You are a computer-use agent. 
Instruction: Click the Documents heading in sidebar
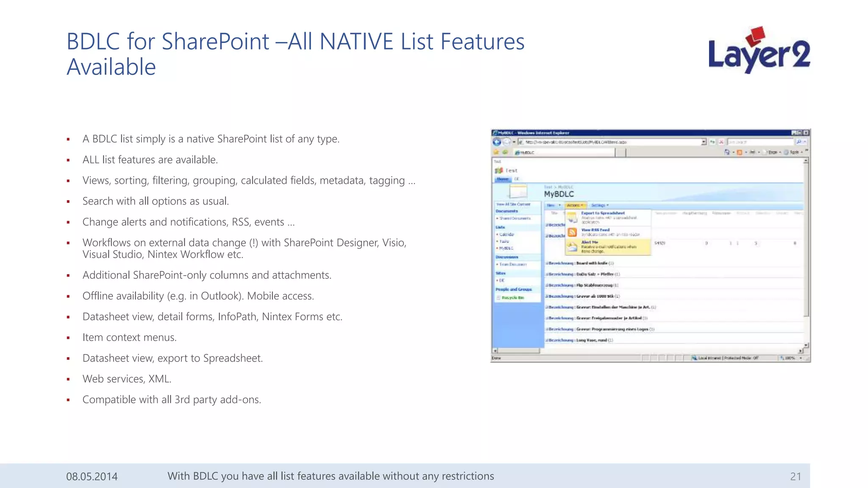[507, 211]
